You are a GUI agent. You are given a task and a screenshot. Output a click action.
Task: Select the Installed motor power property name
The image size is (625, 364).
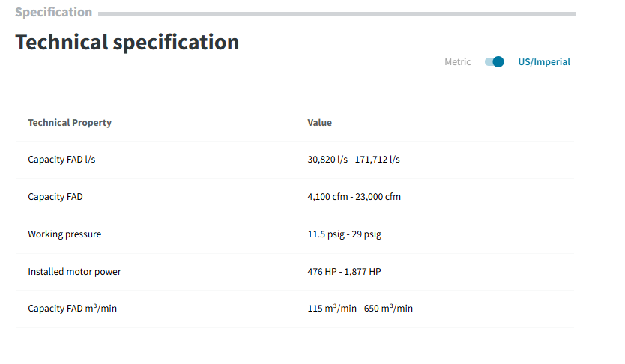(74, 272)
